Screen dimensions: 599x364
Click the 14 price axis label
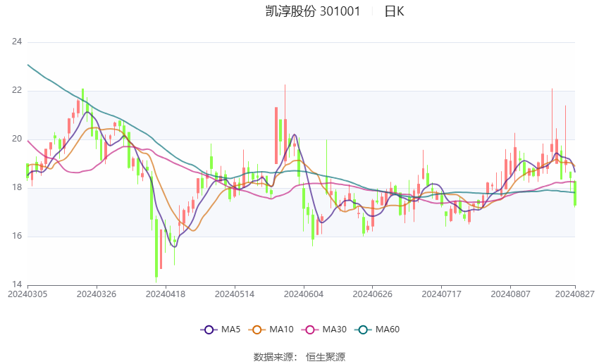[x=17, y=284]
